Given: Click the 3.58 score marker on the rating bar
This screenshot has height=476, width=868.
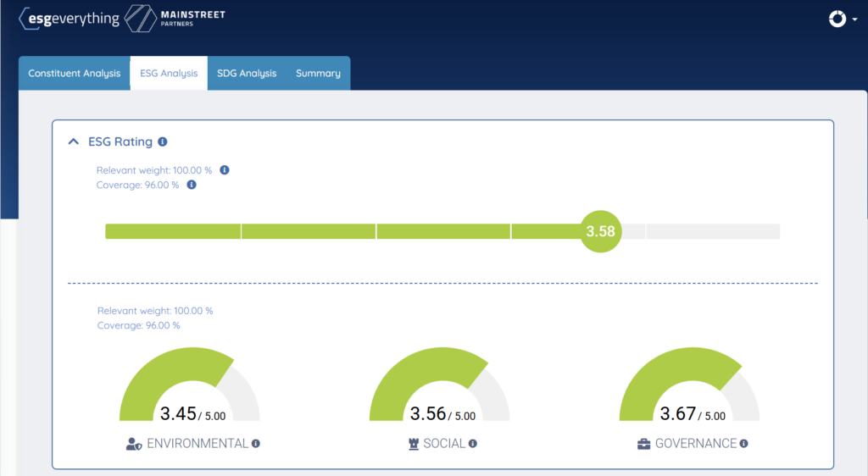Looking at the screenshot, I should pos(600,231).
